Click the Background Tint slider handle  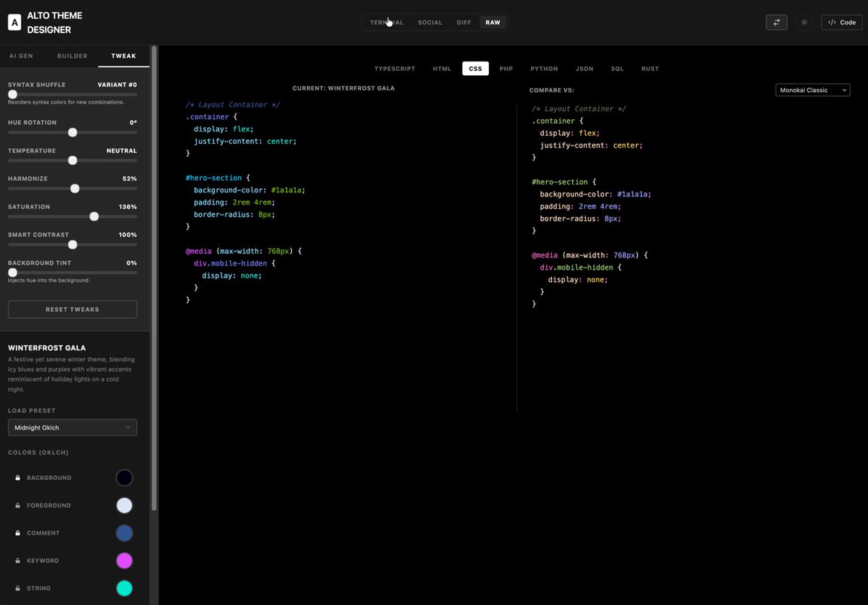point(12,273)
